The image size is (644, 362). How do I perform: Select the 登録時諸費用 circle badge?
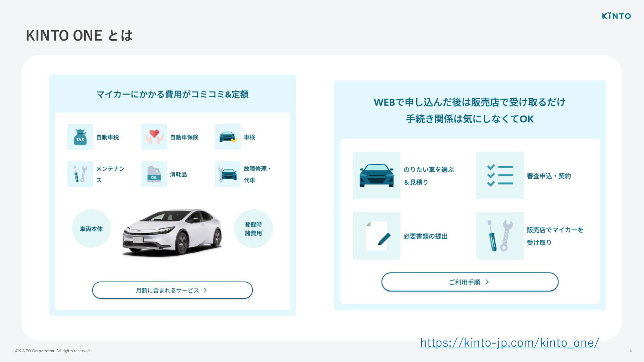click(x=253, y=229)
